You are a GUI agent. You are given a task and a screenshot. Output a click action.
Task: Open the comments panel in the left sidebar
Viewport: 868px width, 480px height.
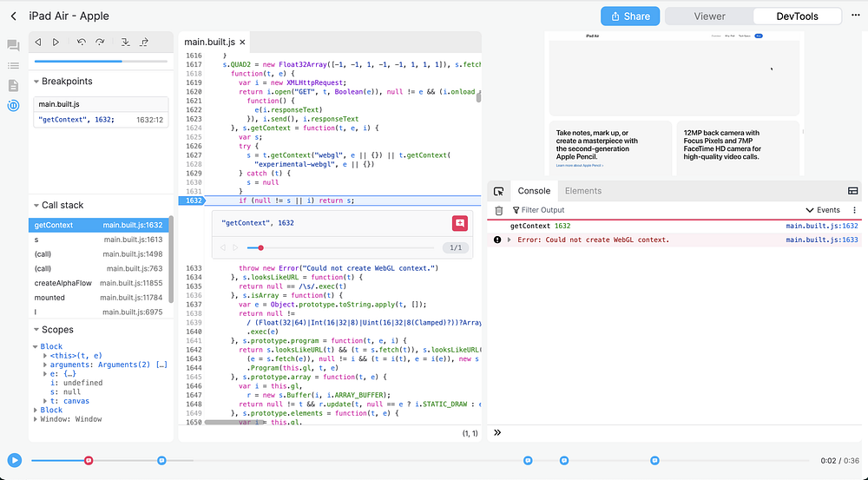pyautogui.click(x=13, y=45)
